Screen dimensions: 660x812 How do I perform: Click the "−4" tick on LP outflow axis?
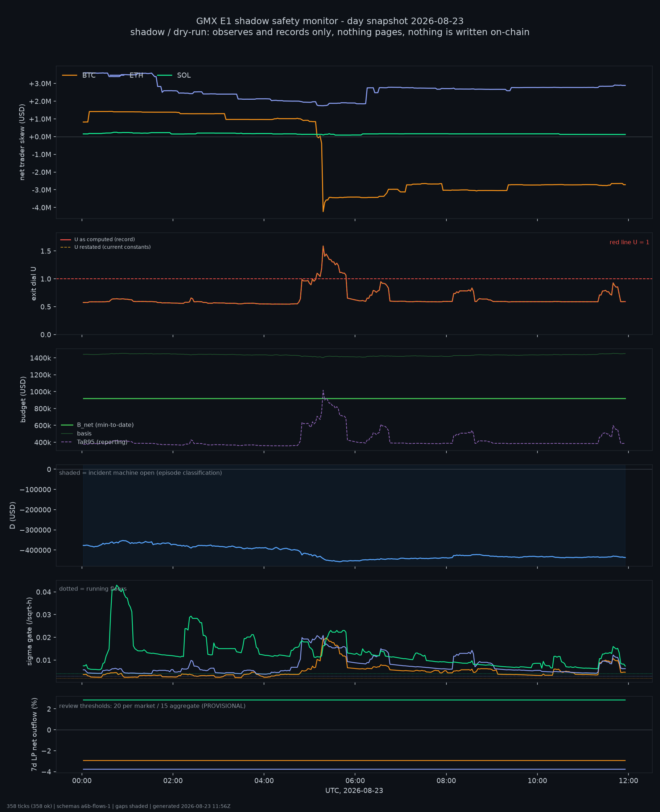pos(46,772)
